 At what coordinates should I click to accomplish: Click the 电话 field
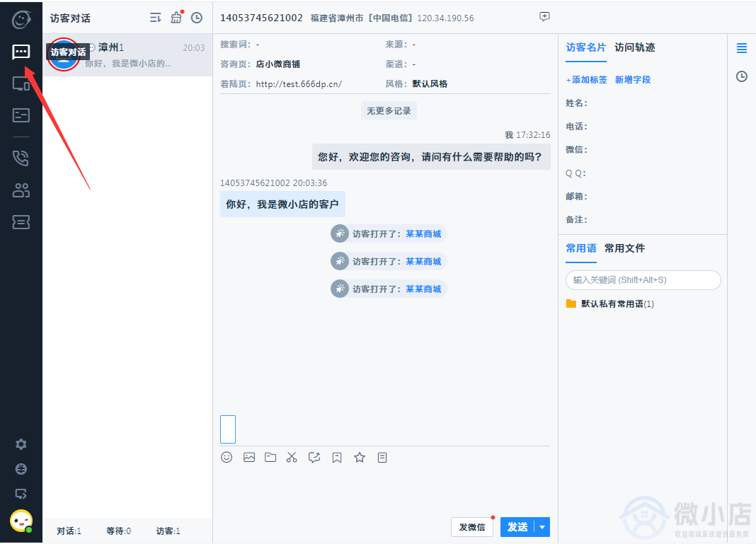(643, 126)
